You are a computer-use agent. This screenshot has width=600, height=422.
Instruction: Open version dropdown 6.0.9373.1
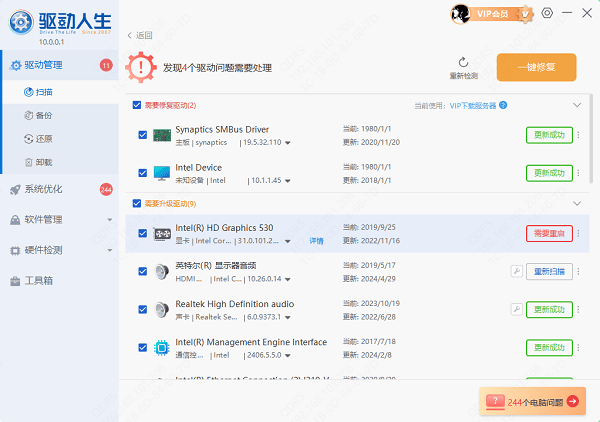pyautogui.click(x=288, y=318)
